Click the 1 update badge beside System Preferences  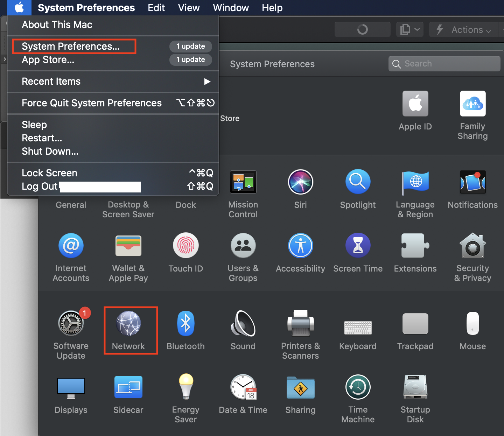191,46
